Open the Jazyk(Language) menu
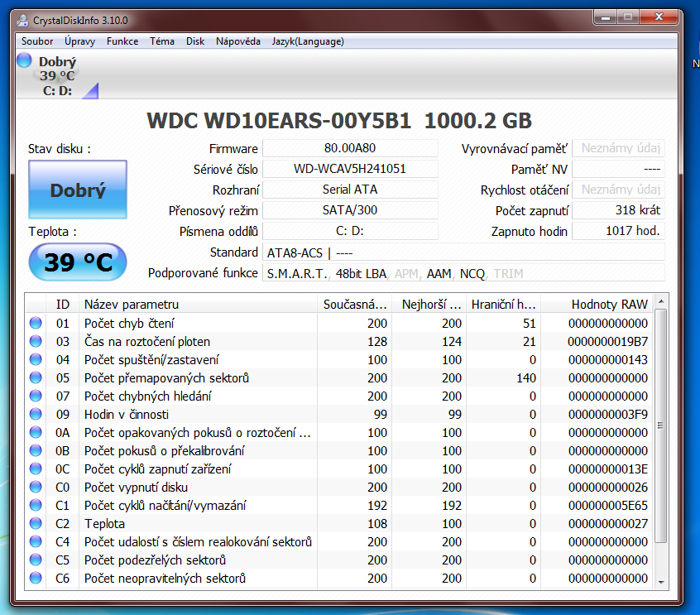 click(x=308, y=41)
